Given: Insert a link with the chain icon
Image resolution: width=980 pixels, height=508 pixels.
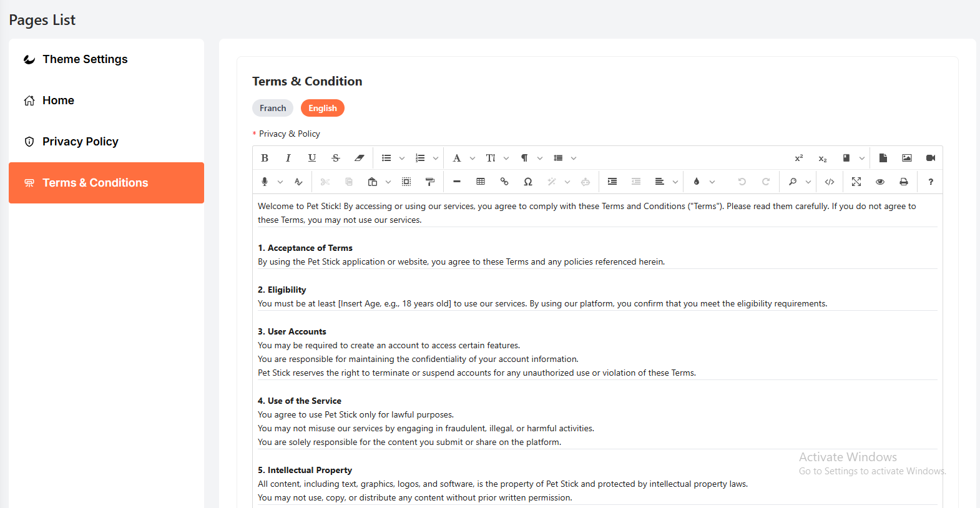Looking at the screenshot, I should coord(504,182).
